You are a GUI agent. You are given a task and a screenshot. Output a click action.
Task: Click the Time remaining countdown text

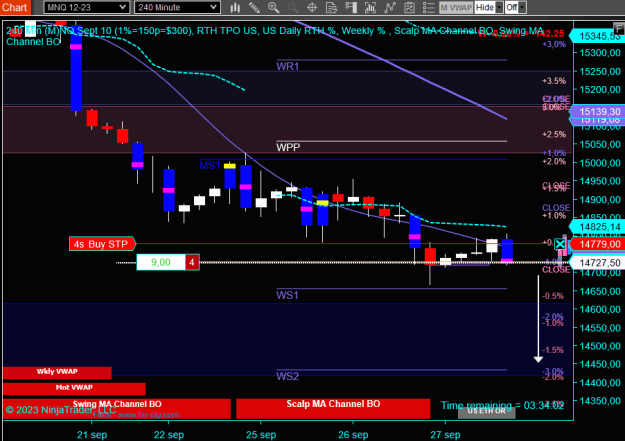click(x=502, y=406)
